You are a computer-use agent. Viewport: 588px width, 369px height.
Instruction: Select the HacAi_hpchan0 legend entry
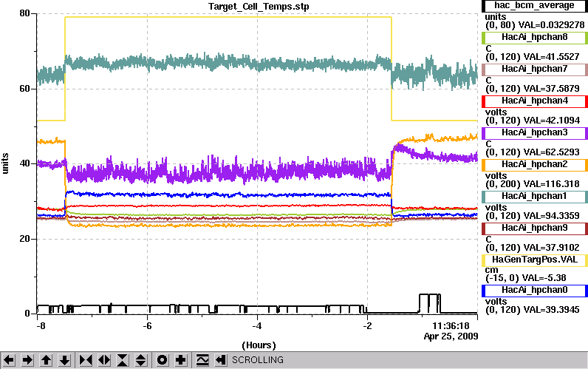tap(534, 290)
